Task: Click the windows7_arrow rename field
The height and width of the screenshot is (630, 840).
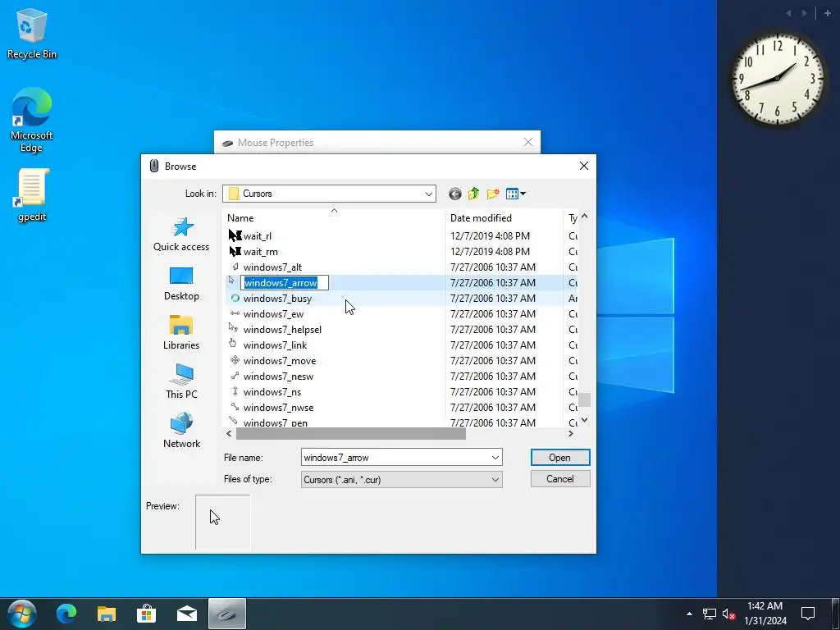Action: click(x=285, y=283)
